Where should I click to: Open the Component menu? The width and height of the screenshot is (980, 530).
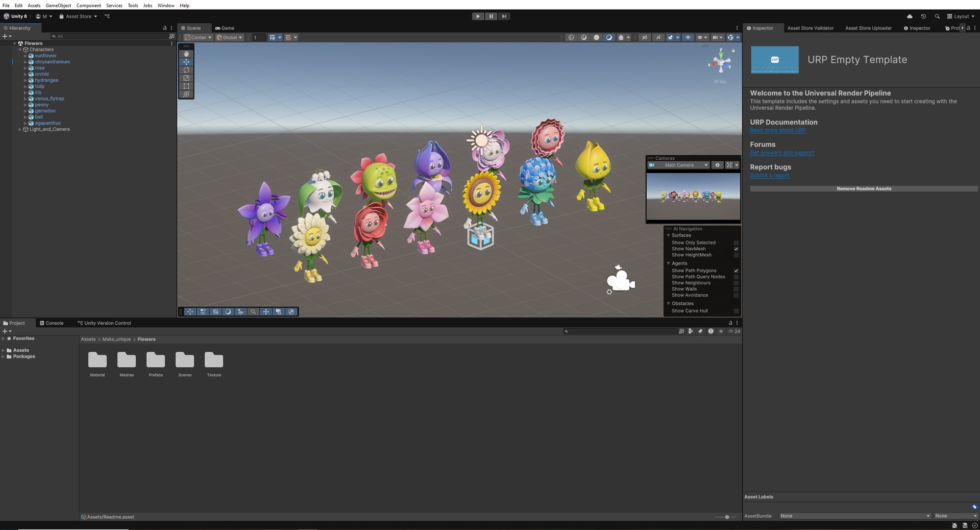click(88, 5)
